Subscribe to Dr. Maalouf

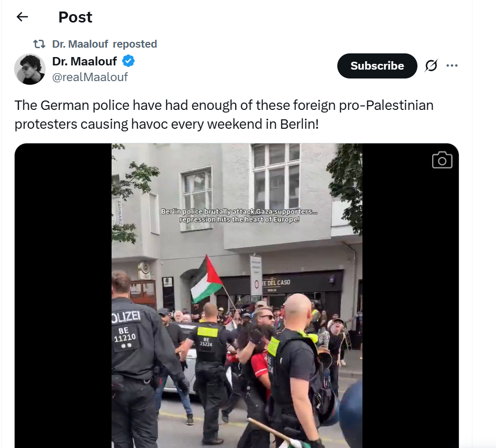coord(377,66)
